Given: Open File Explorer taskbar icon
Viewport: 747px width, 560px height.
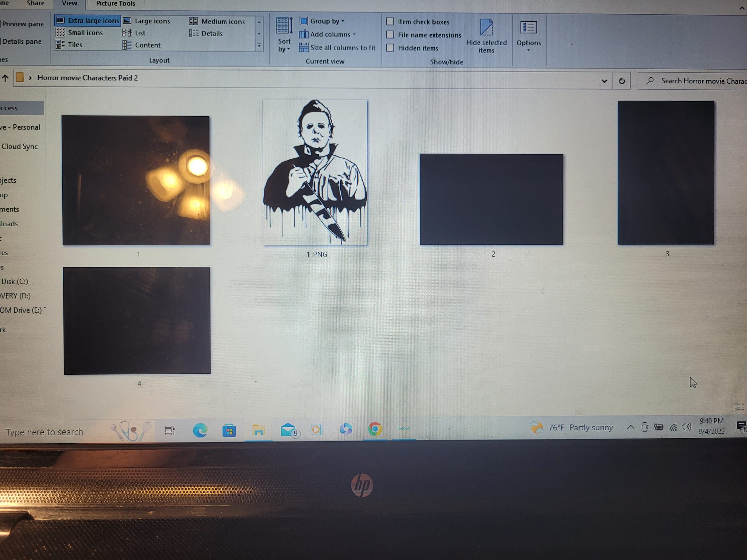Looking at the screenshot, I should [x=258, y=430].
